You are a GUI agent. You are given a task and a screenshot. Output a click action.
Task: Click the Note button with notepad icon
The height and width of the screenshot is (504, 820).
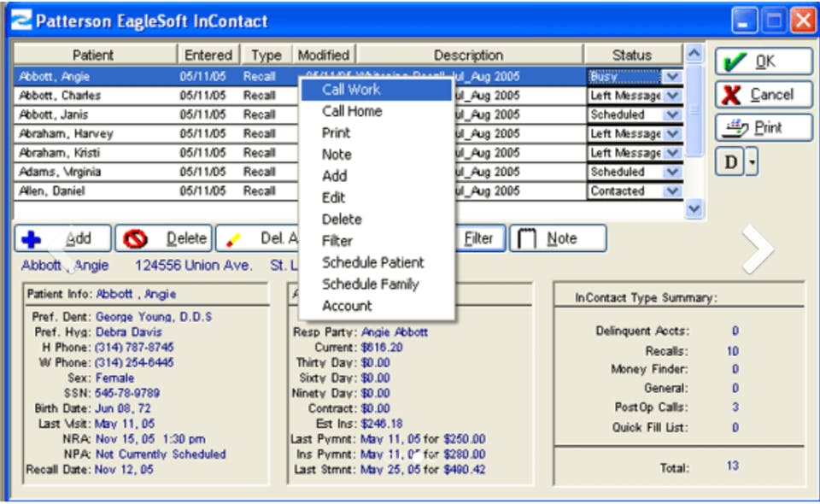point(558,238)
